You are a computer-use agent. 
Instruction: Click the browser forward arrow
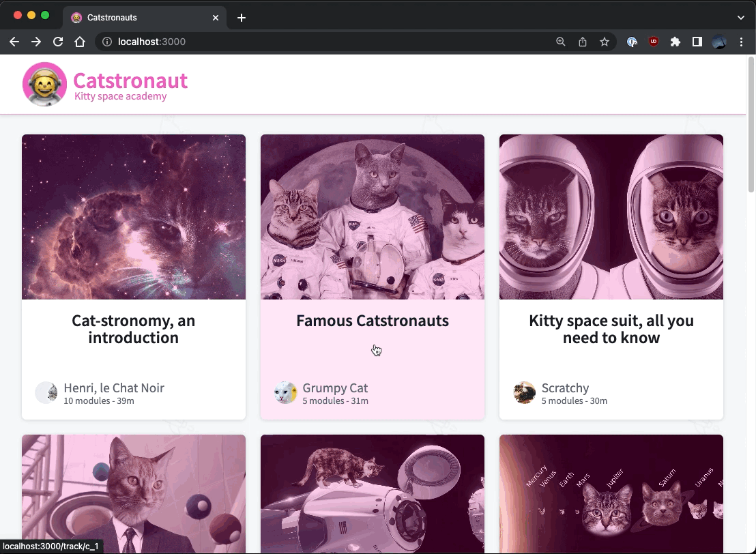[x=36, y=42]
